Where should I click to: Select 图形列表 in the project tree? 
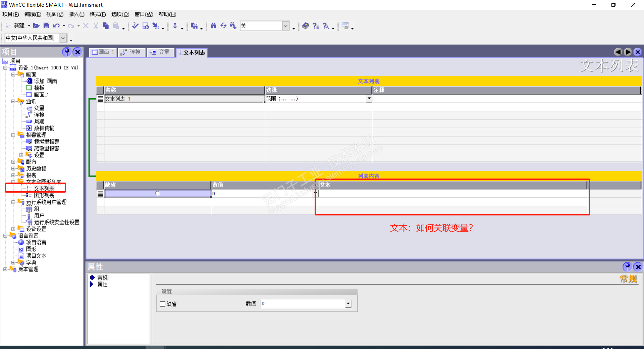tap(44, 195)
